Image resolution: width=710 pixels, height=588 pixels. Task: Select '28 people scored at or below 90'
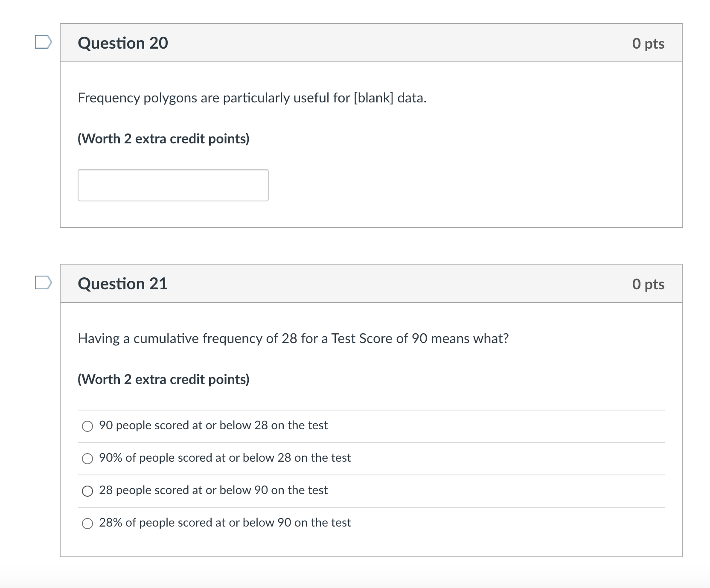pos(213,490)
